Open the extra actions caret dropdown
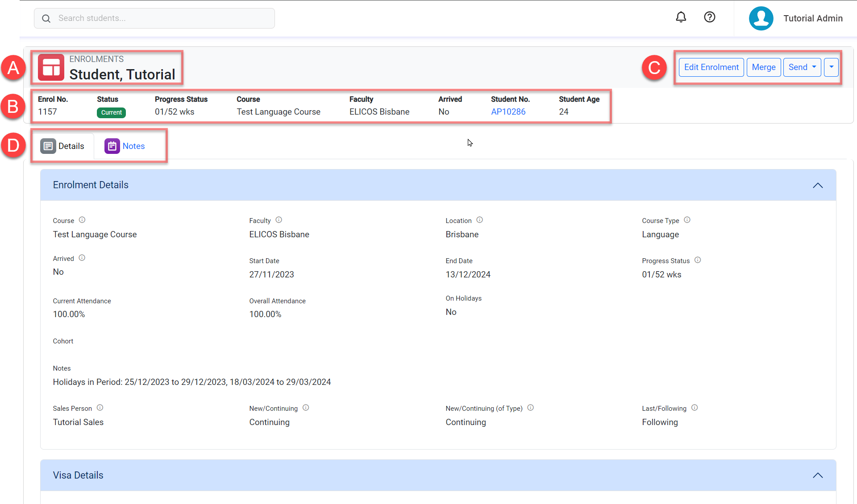Image resolution: width=857 pixels, height=504 pixels. [x=831, y=67]
